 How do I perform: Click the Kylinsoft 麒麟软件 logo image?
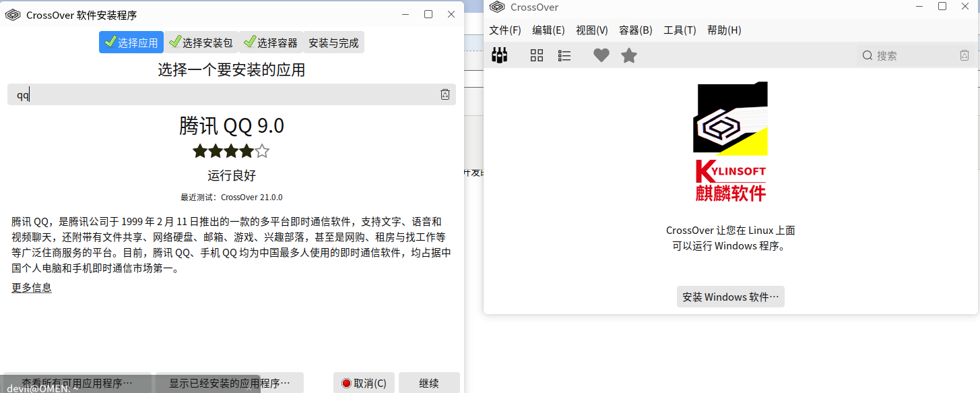(730, 142)
